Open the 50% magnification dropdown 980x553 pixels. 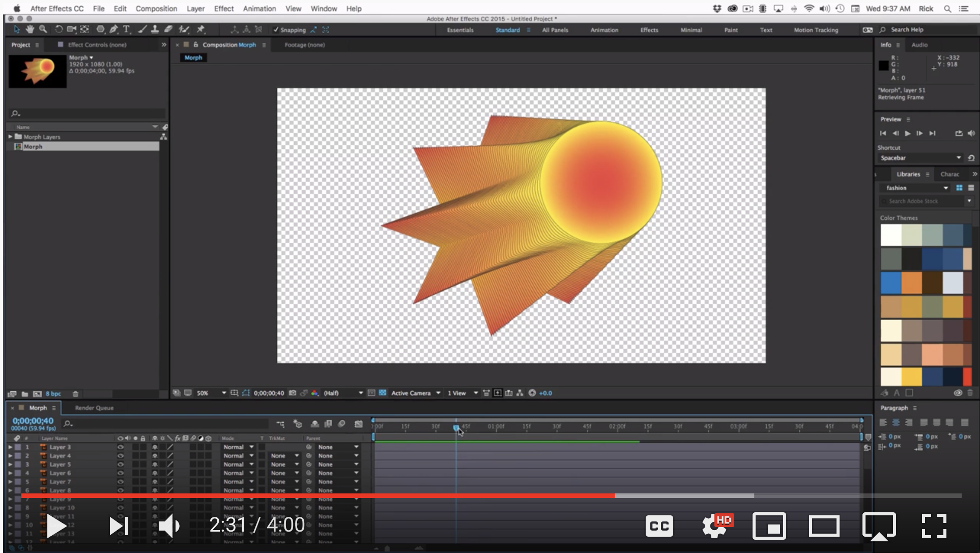(x=210, y=393)
